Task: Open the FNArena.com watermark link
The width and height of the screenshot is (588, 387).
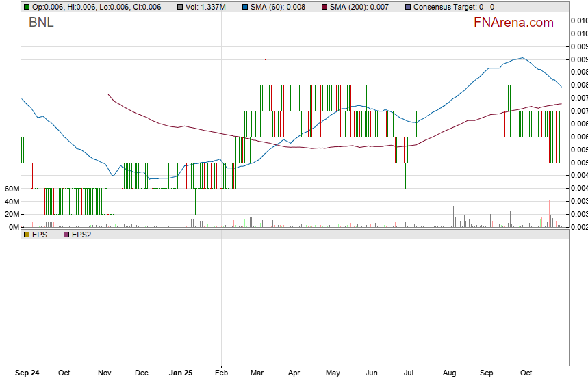Action: click(513, 23)
